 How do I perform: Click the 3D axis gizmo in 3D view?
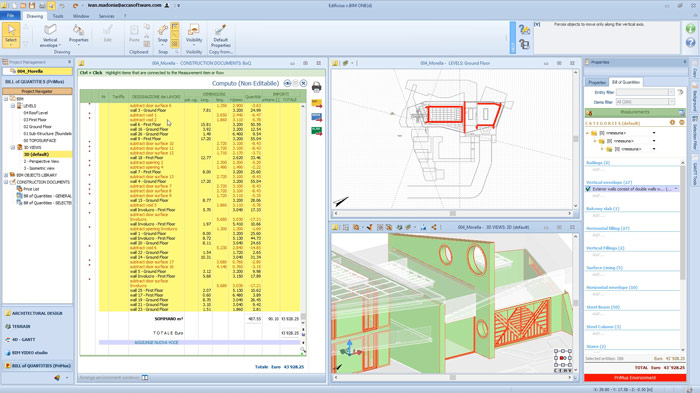click(351, 348)
